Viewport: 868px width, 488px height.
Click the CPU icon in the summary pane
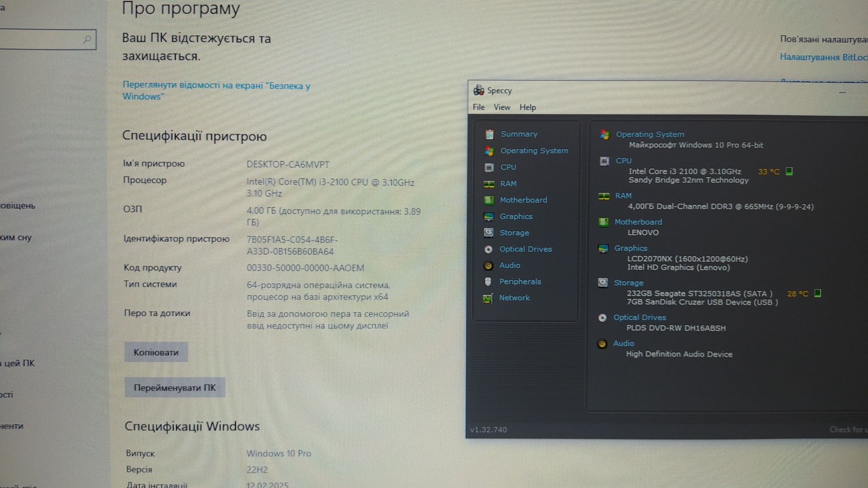(604, 161)
